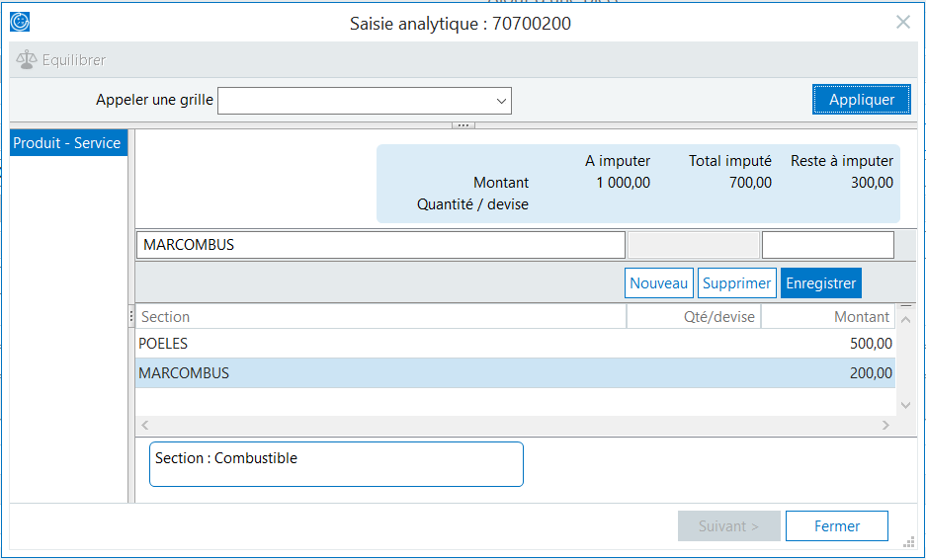926x560 pixels.
Task: Select the Produit - Service tab
Action: (x=68, y=143)
